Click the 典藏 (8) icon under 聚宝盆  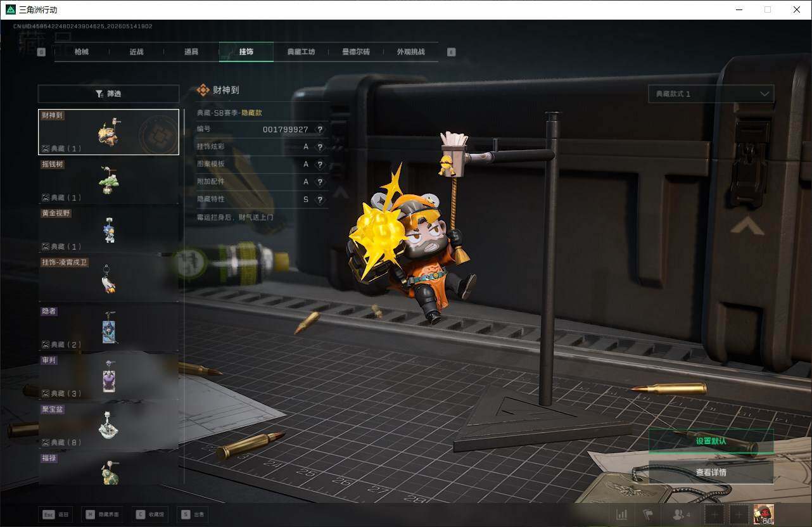click(x=46, y=442)
